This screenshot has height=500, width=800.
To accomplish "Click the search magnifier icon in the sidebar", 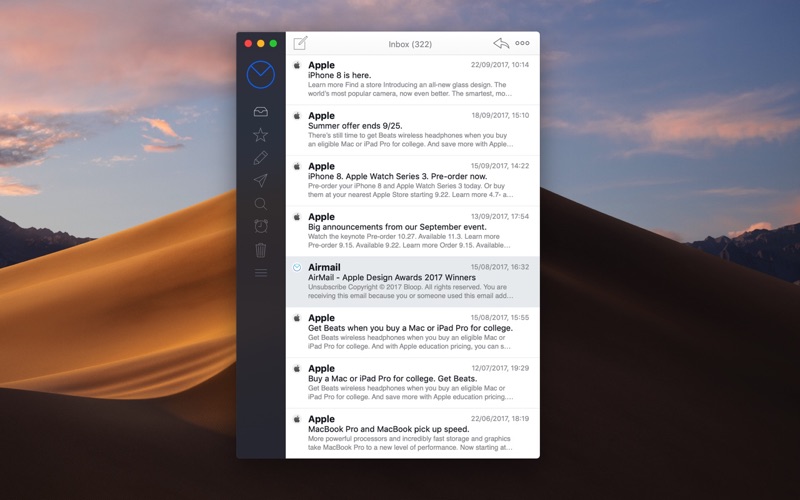I will point(260,204).
